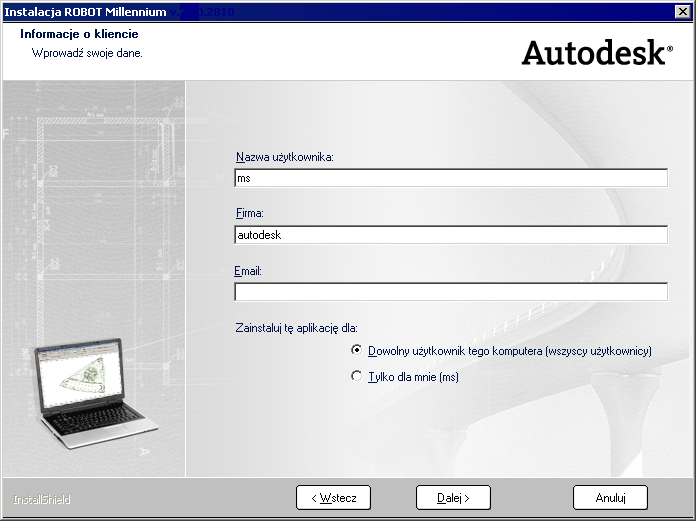Viewport: 696px width, 521px height.
Task: Click the 'Zainstaluj tę aplikację dla:' text
Action: [296, 328]
